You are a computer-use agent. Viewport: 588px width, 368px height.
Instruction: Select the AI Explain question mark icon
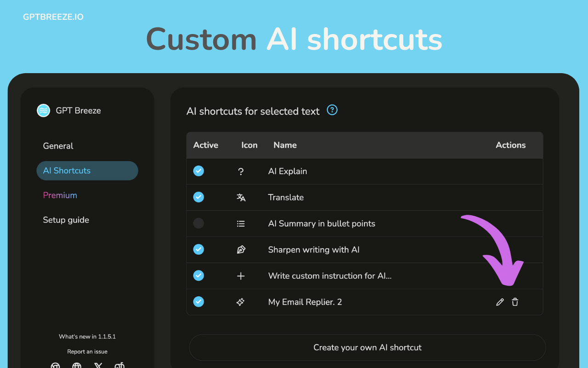[x=241, y=171]
